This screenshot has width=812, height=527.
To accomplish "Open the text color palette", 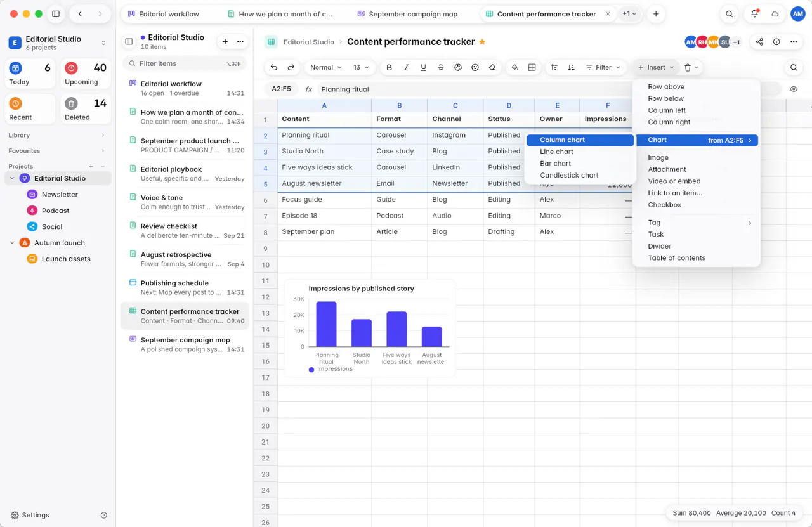I will [458, 67].
